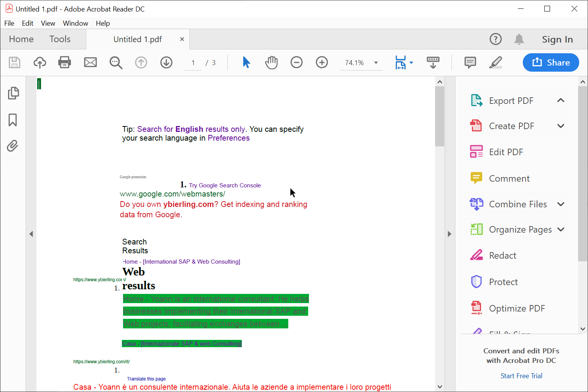Screen dimensions: 588x392
Task: Switch to the Home tab
Action: tap(21, 39)
